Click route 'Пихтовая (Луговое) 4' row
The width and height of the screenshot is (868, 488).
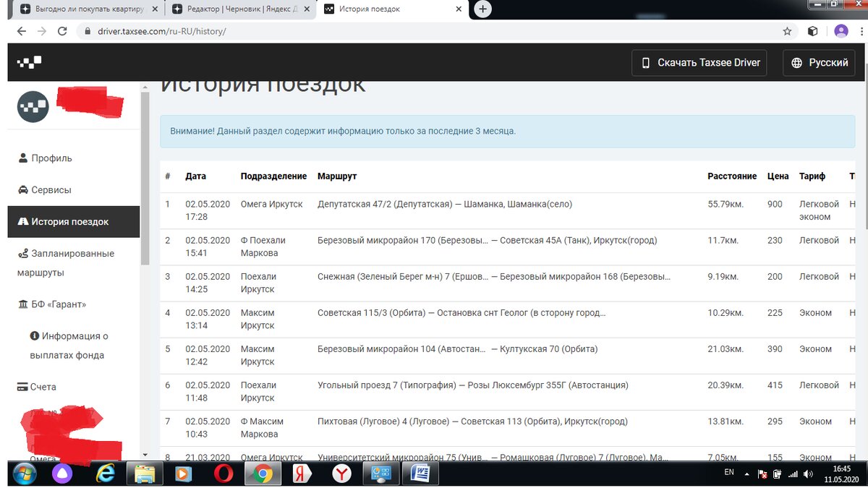pyautogui.click(x=472, y=421)
